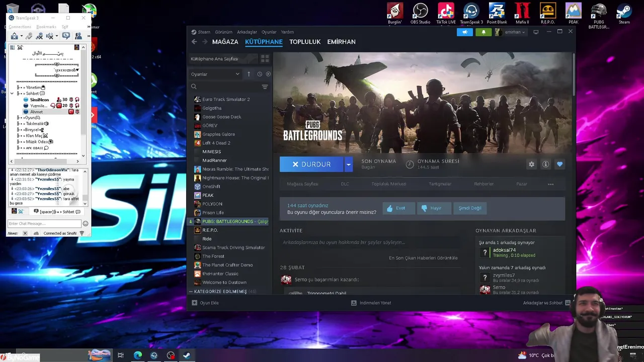Click thumbs-down Hayır recommendation button
Viewport: 644px width, 362px height.
click(x=434, y=208)
